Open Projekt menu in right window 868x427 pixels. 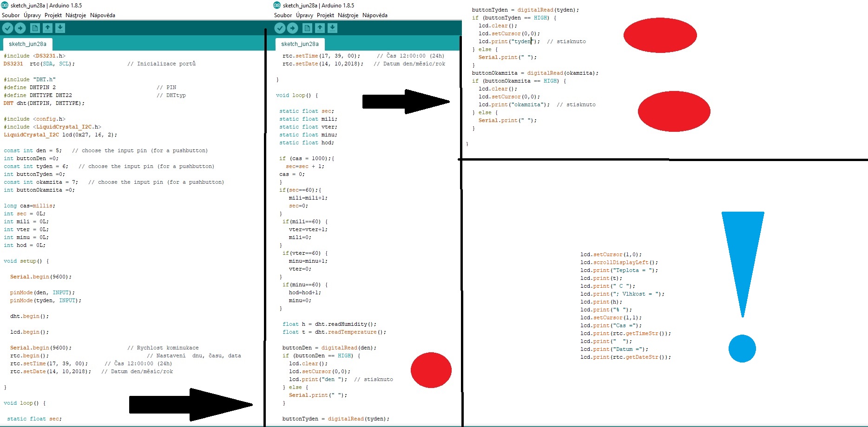click(x=325, y=15)
